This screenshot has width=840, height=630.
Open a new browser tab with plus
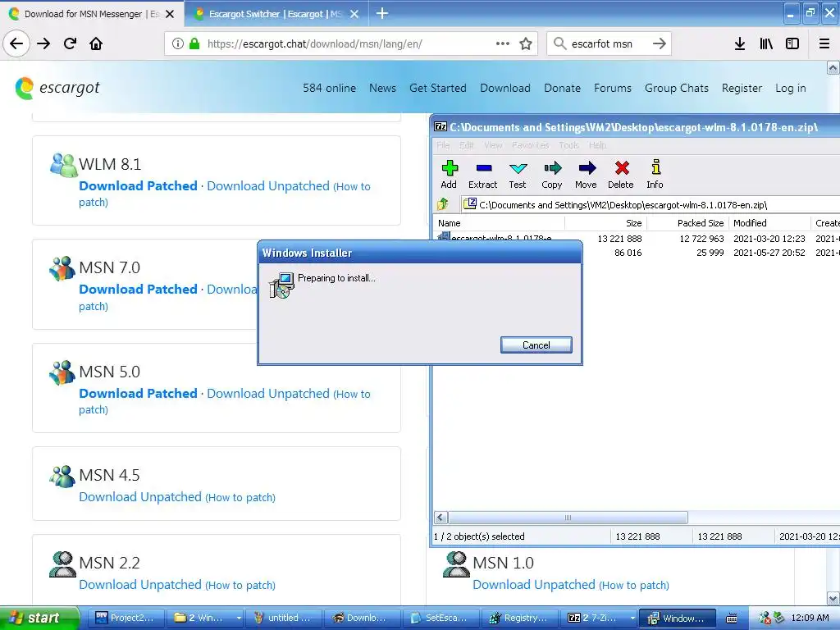point(382,13)
